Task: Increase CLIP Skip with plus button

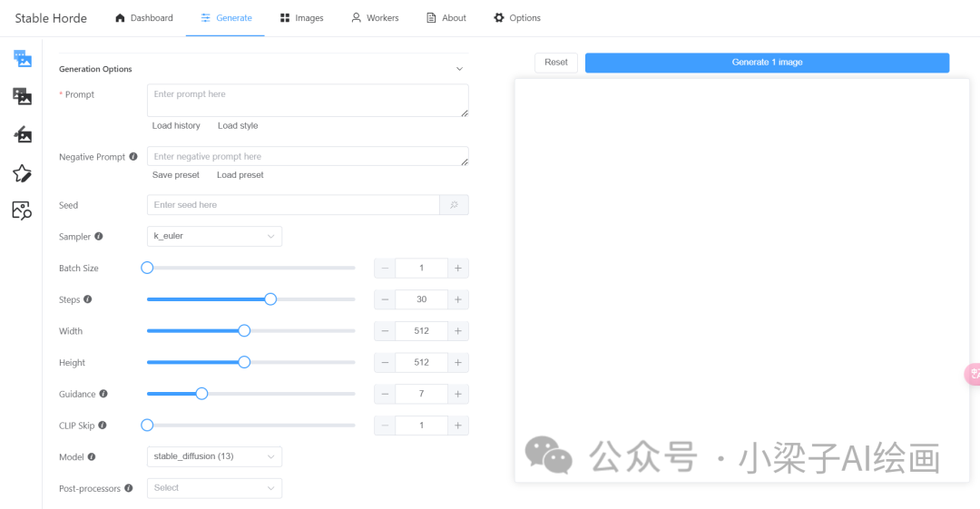Action: pos(458,426)
